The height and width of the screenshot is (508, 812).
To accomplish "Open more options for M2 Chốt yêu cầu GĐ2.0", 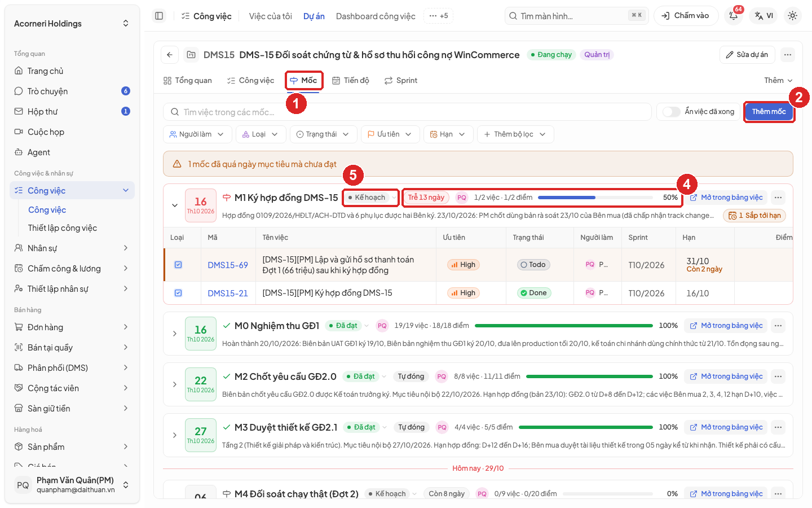I will (778, 376).
